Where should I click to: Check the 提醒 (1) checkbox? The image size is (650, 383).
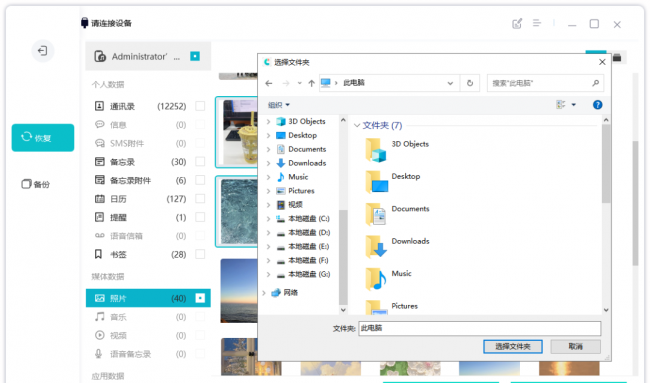200,217
